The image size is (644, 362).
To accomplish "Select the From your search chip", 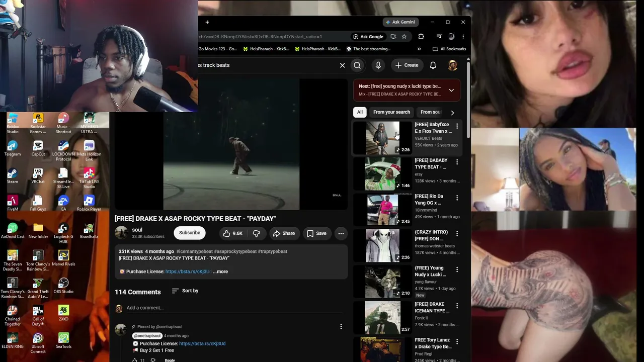I will pos(391,112).
